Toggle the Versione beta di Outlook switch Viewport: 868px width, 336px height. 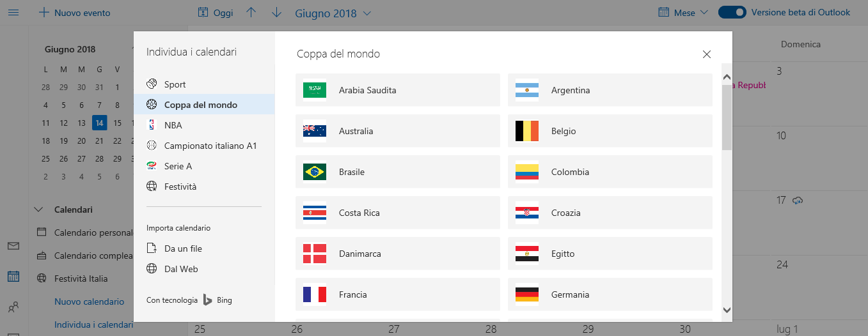click(732, 13)
